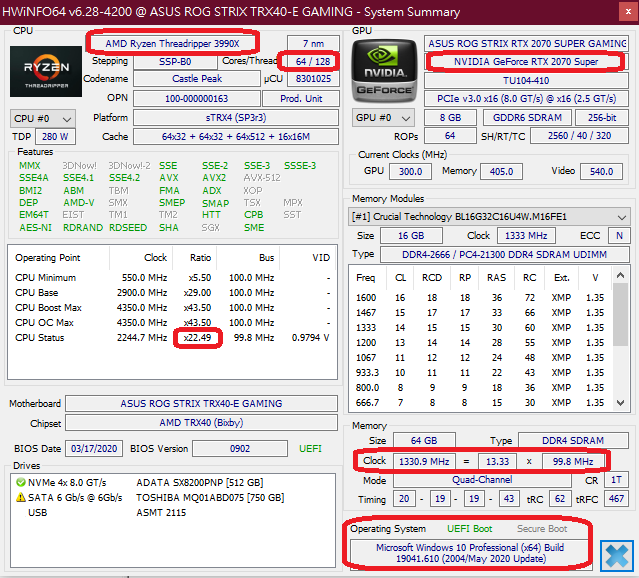Viewport: 639px width, 578px height.
Task: Click the BIOS Date 03/17/2020 field
Action: click(x=94, y=449)
